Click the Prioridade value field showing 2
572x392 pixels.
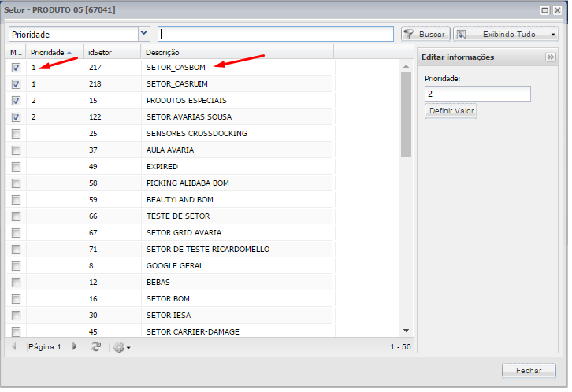[x=477, y=94]
